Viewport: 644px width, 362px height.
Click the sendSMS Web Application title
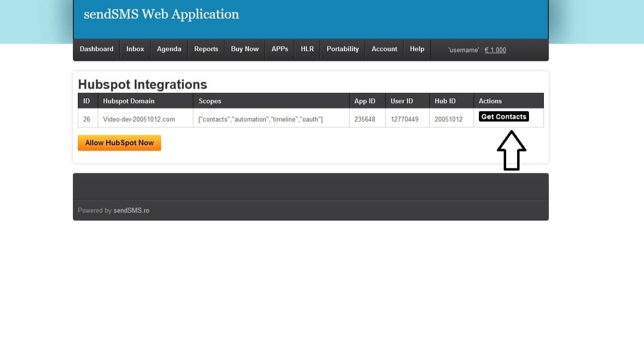click(161, 14)
